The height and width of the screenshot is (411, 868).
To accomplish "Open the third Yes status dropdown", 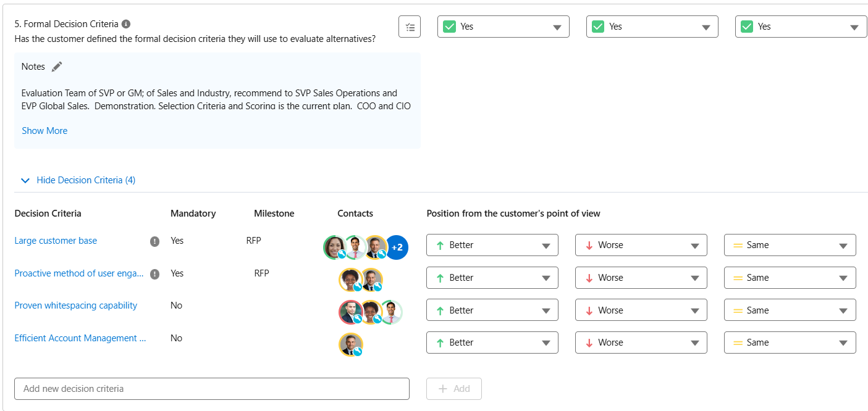I will (801, 27).
